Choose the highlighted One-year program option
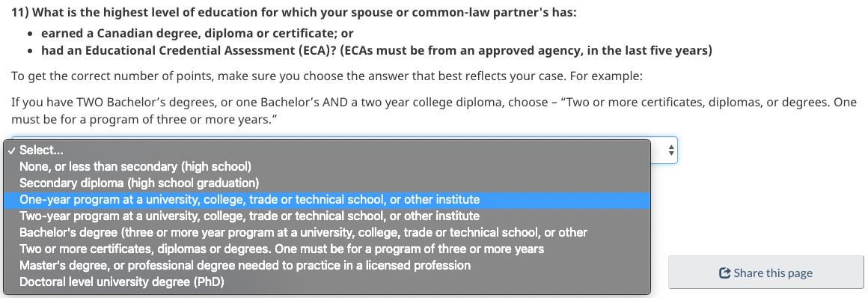The image size is (868, 298). click(326, 199)
